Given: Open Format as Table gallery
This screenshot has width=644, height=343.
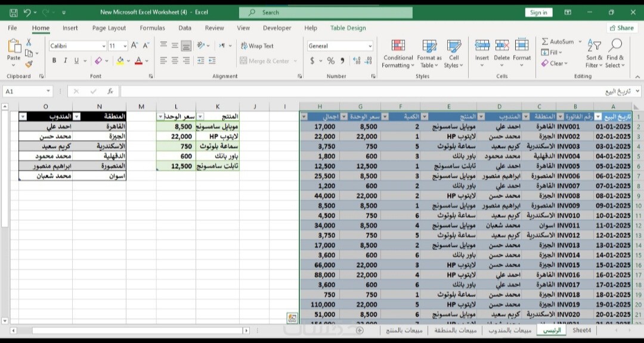Looking at the screenshot, I should [x=429, y=54].
